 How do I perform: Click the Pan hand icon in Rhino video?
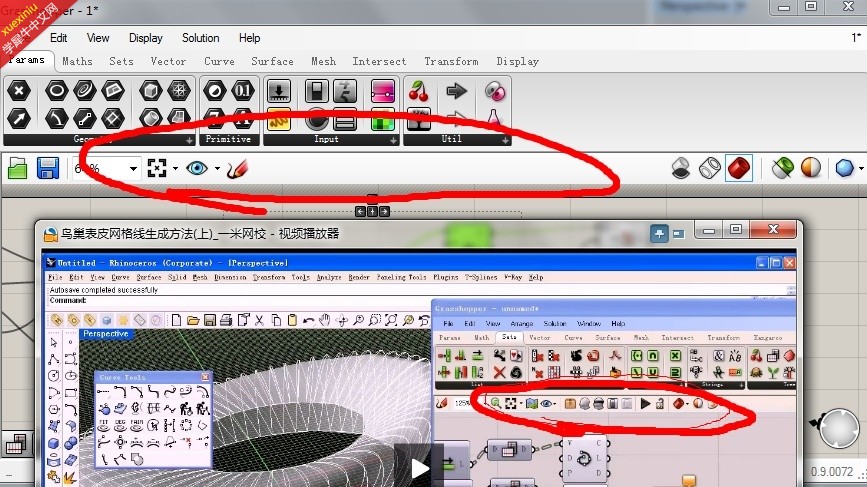[x=325, y=320]
